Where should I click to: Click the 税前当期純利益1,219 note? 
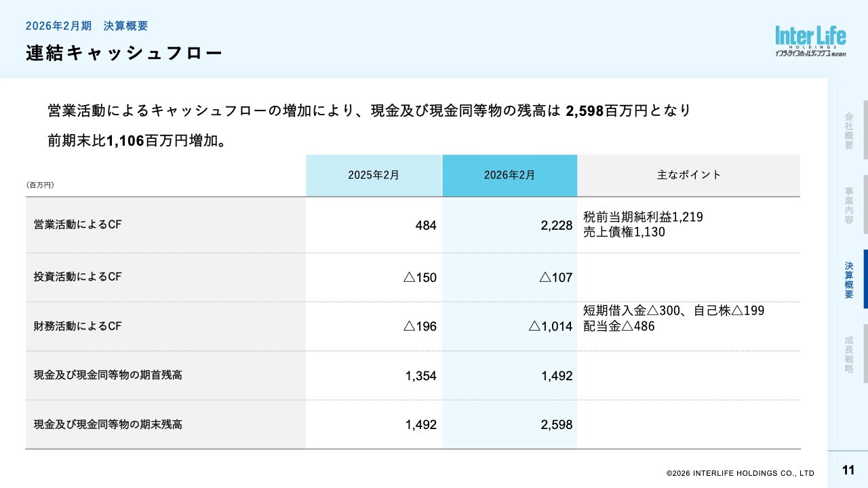click(x=643, y=218)
